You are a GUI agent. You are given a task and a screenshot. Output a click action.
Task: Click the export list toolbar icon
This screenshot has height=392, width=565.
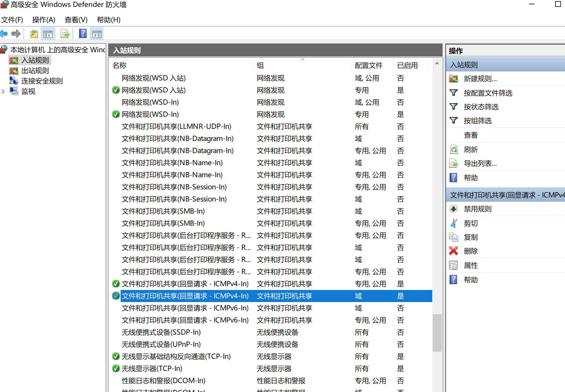tap(65, 34)
